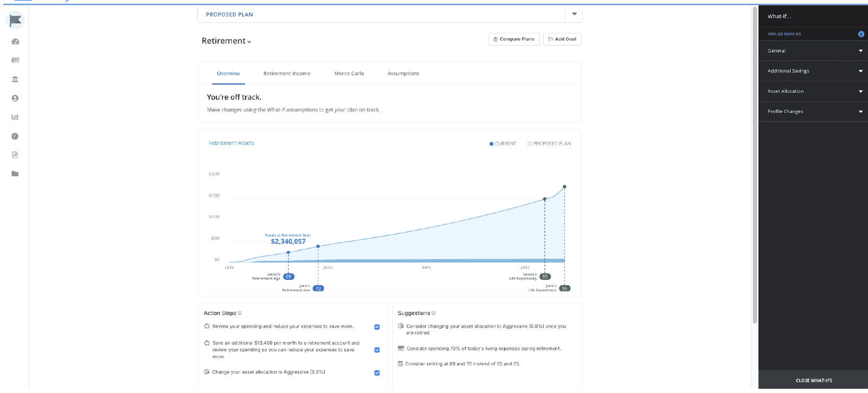The height and width of the screenshot is (393, 868).
Task: Click the 'What-If...' panel title
Action: [x=779, y=16]
